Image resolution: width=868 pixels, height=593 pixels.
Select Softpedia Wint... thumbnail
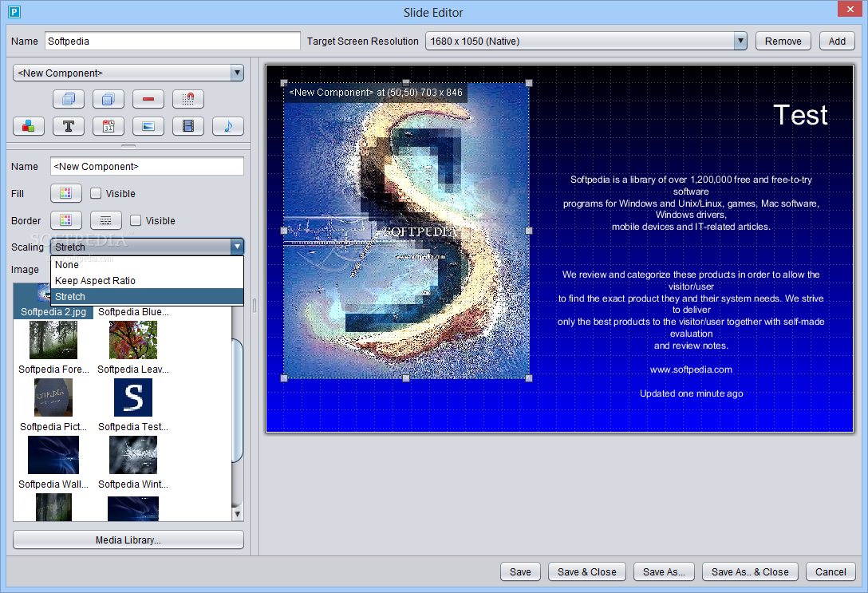[x=133, y=455]
